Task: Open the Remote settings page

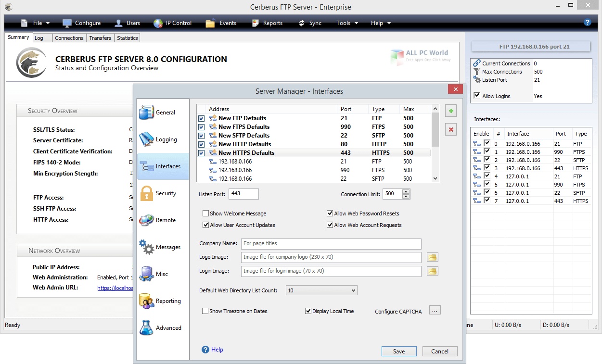Action: click(x=146, y=220)
